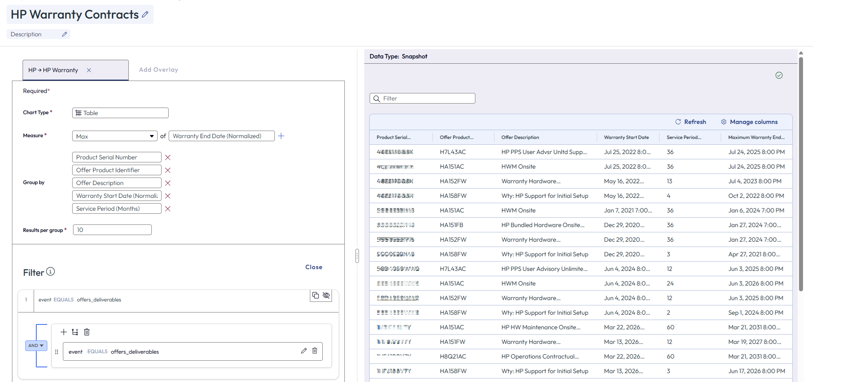Click the table icon in Chart Type
868x382 pixels.
(x=78, y=113)
